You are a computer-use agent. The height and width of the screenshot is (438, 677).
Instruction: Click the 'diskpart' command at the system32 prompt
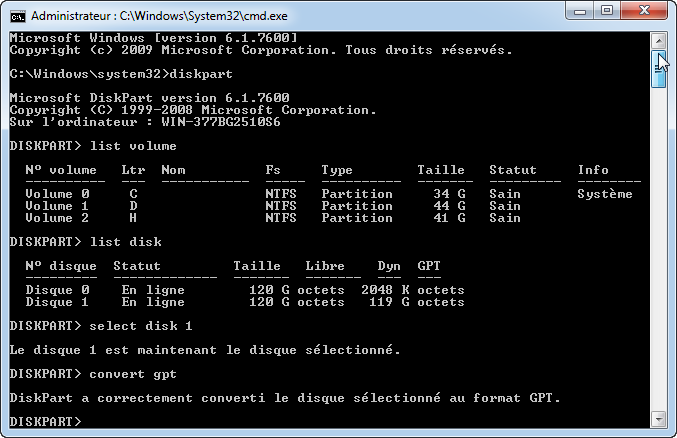201,74
